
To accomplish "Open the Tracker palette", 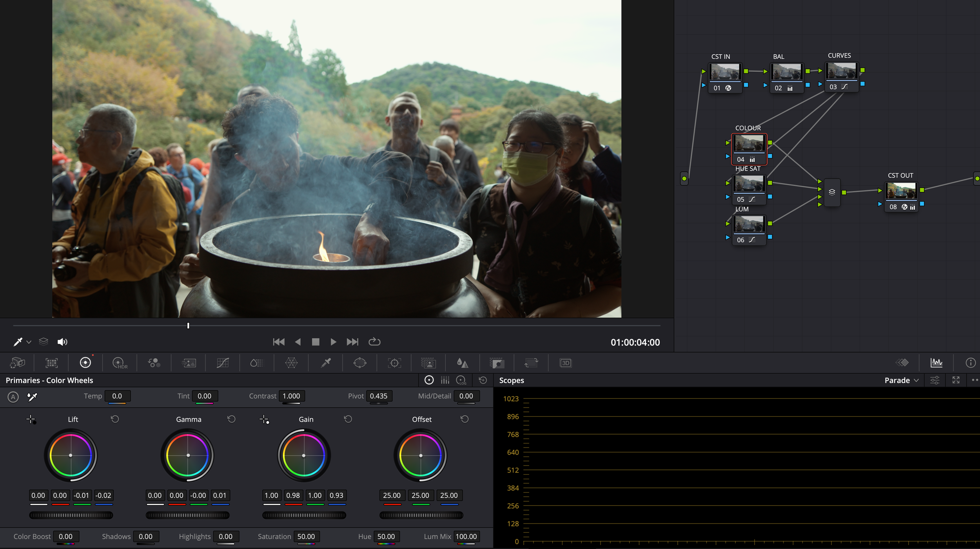I will [395, 362].
